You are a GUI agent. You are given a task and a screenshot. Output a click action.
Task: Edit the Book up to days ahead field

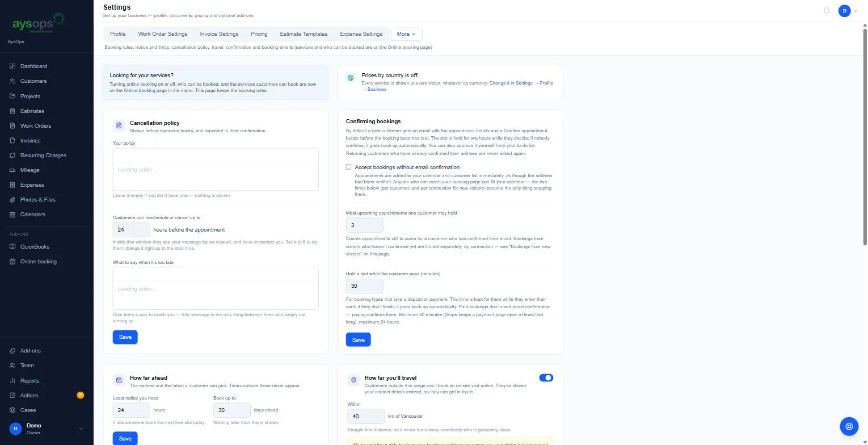point(232,410)
